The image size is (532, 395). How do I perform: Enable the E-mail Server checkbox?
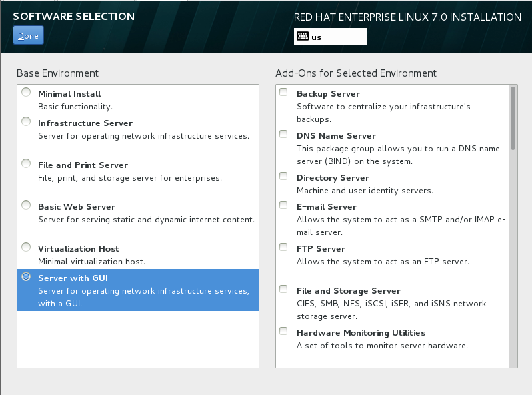[283, 205]
